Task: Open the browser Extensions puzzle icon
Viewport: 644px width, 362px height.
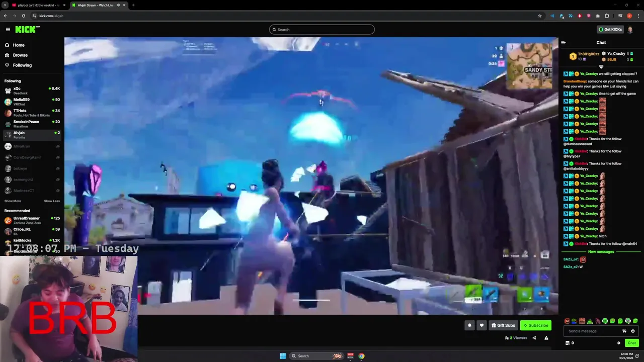Action: pyautogui.click(x=607, y=16)
